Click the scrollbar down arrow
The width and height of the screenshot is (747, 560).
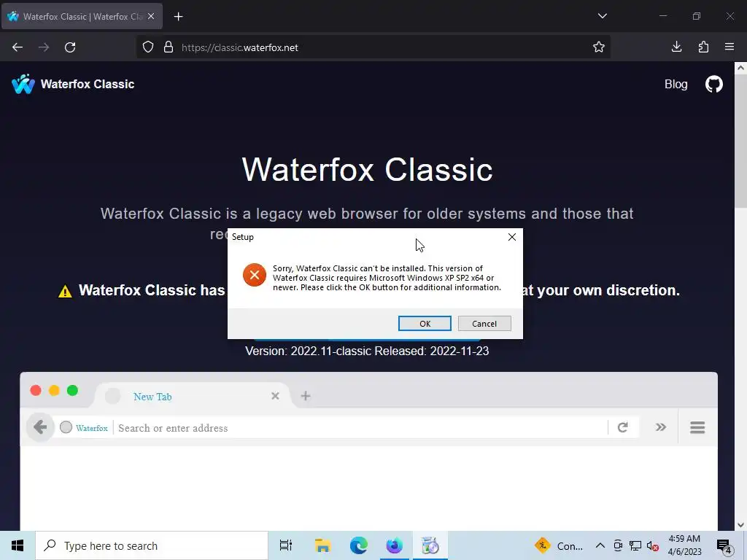tap(740, 525)
